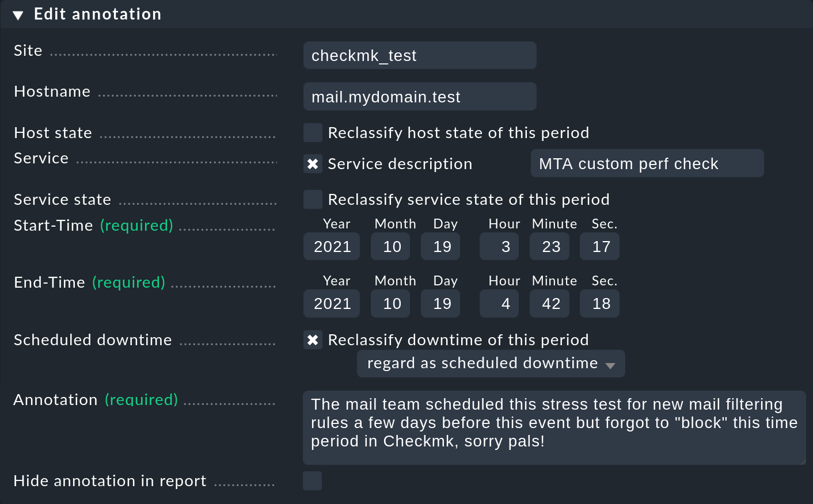The image size is (813, 504).
Task: Collapse the Edit annotation section triangle
Action: 18,14
